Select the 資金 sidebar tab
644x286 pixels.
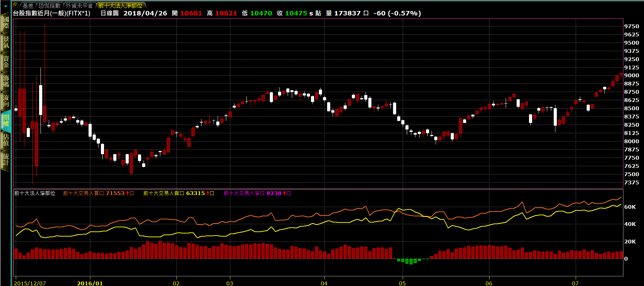click(x=6, y=62)
